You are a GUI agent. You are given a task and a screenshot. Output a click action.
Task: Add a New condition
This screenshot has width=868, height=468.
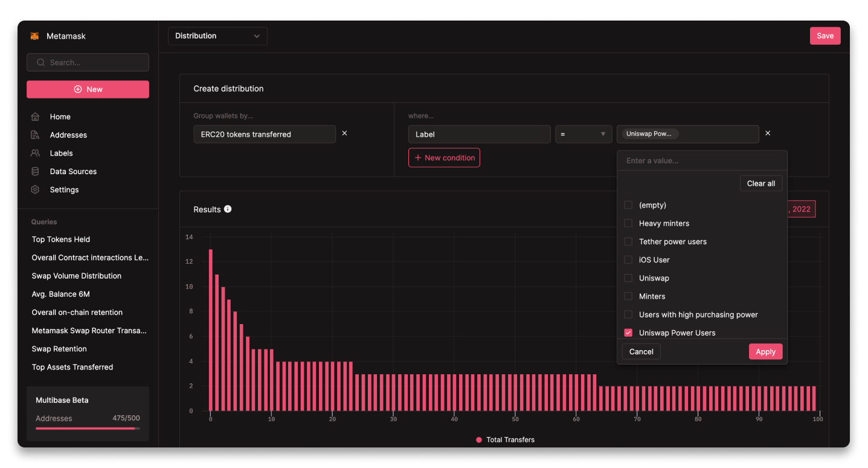444,158
